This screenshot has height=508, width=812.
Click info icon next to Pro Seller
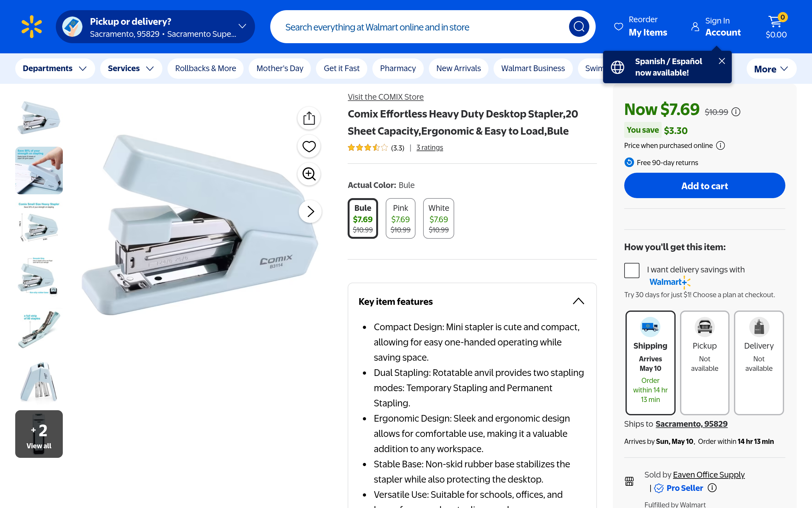[x=712, y=488]
